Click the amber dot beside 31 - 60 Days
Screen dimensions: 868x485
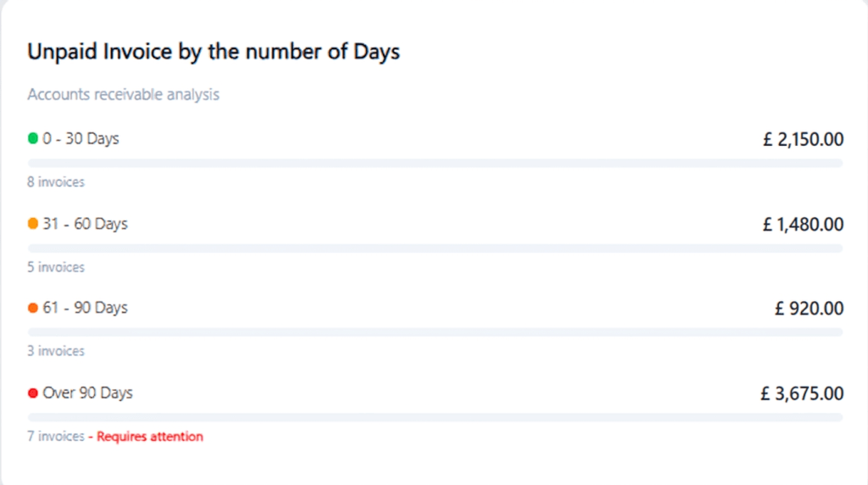click(x=33, y=224)
